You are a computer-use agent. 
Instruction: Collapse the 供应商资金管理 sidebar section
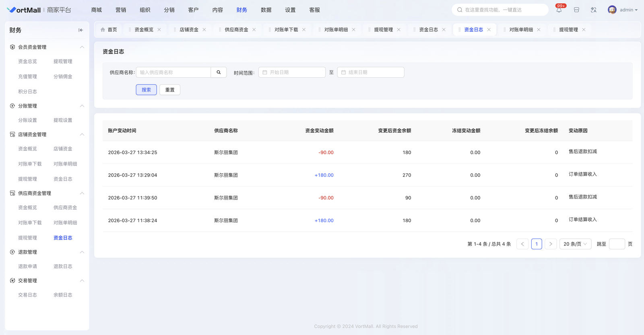[x=82, y=193]
